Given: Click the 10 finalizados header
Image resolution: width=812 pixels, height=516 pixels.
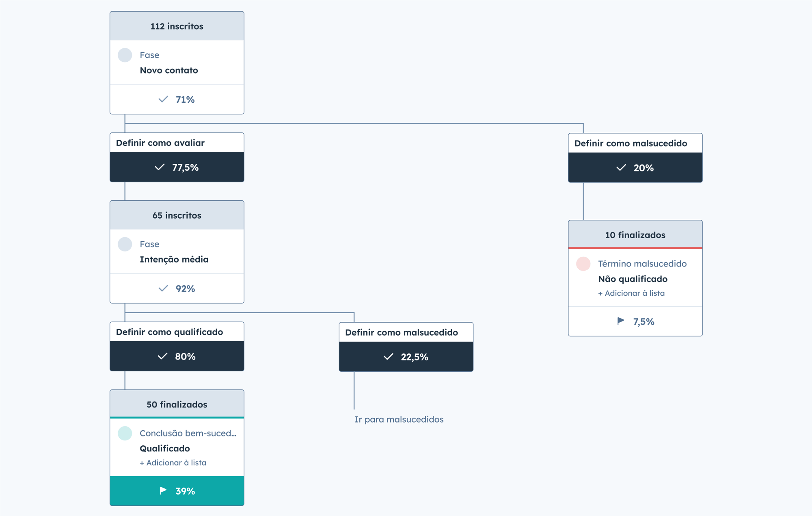Looking at the screenshot, I should click(635, 235).
